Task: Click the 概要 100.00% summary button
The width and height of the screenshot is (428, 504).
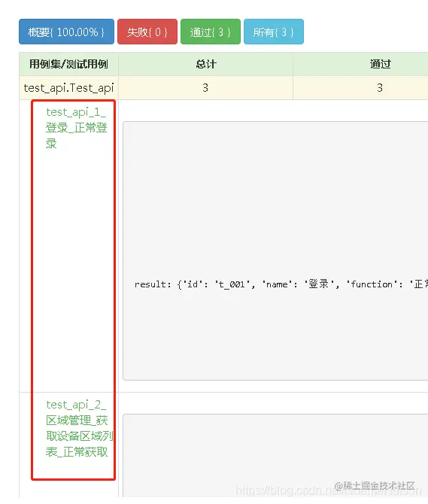Action: (x=66, y=32)
